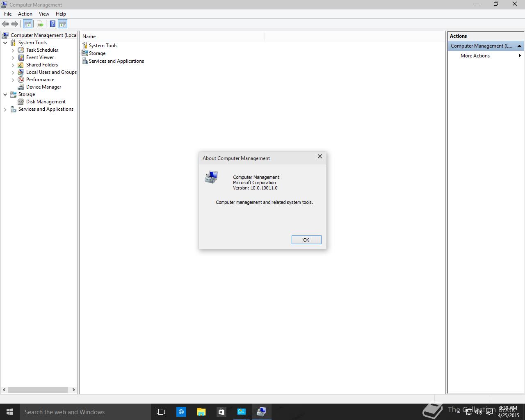Click the Shared Folders icon in the tree
The image size is (525, 420).
21,65
